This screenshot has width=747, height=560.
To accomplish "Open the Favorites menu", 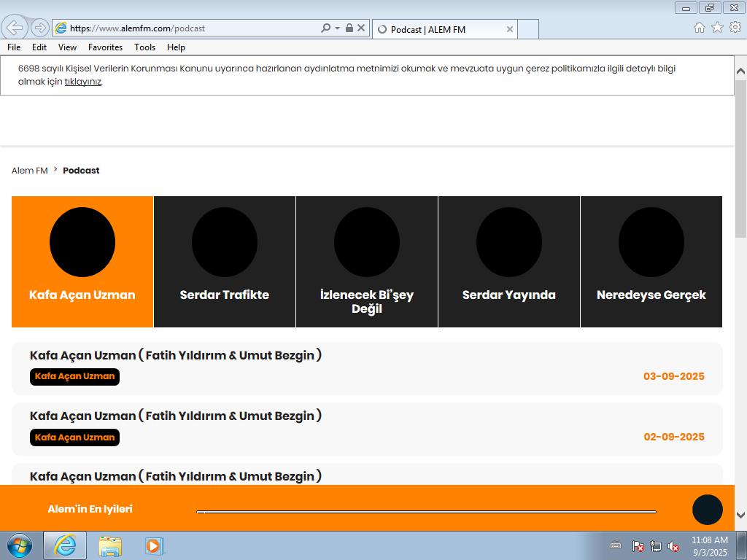I will [x=105, y=47].
